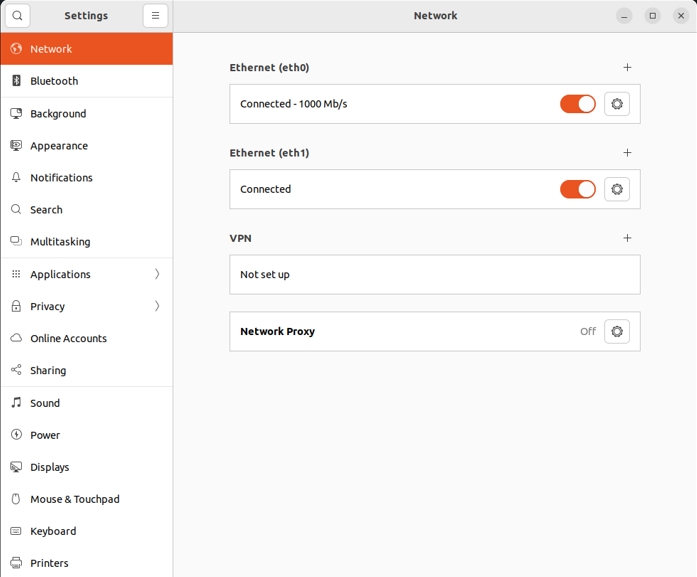Click the Network globe icon in sidebar
Viewport: 697px width, 577px height.
pyautogui.click(x=16, y=48)
